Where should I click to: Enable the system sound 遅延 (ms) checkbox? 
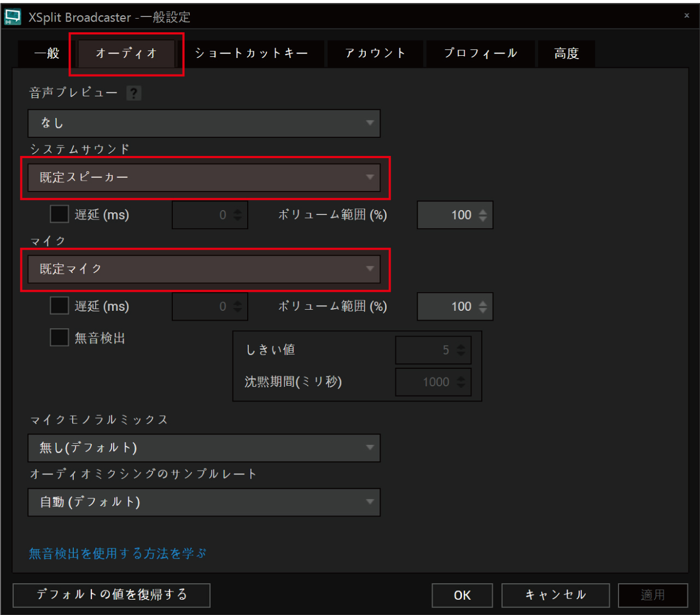(x=59, y=214)
